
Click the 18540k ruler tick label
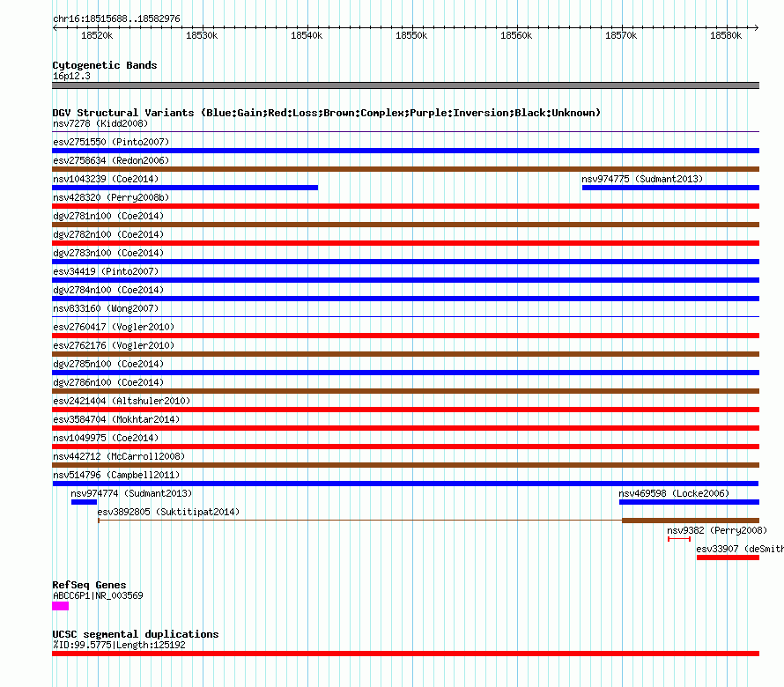pos(307,35)
